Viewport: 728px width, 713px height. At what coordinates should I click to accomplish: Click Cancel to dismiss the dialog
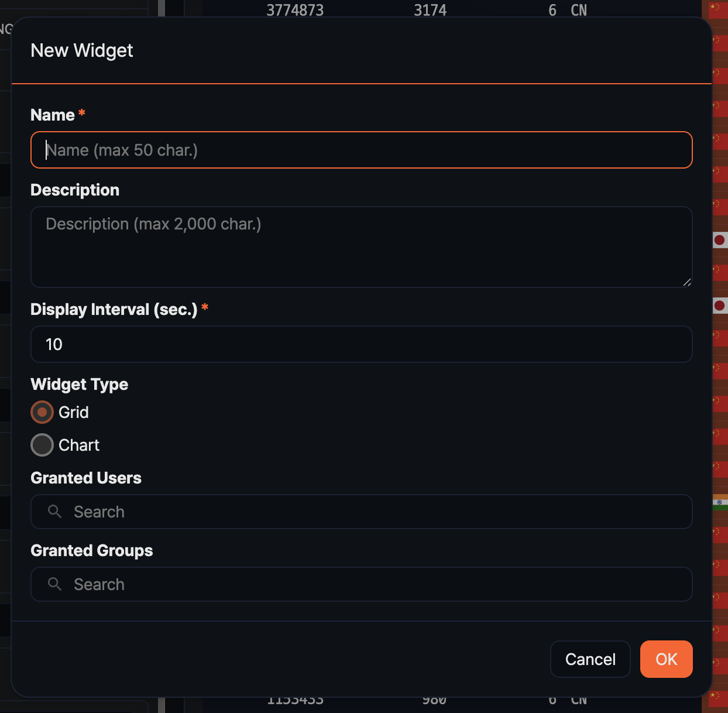point(590,659)
